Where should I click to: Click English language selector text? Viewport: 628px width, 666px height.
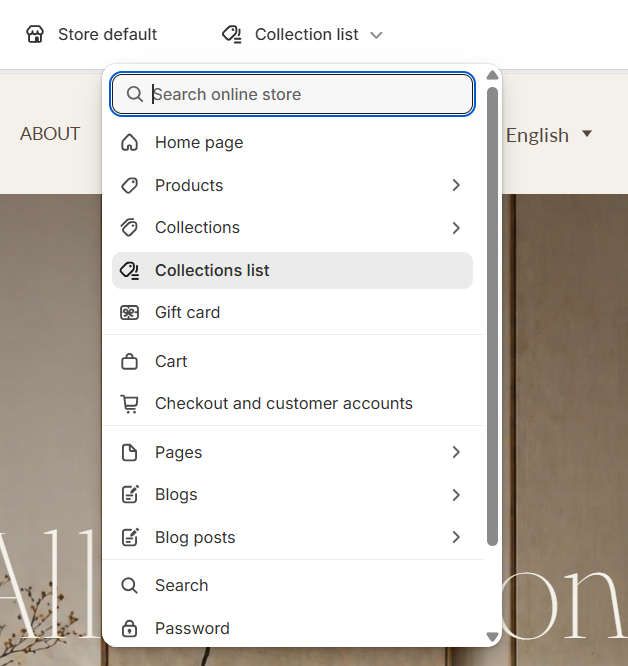(537, 136)
